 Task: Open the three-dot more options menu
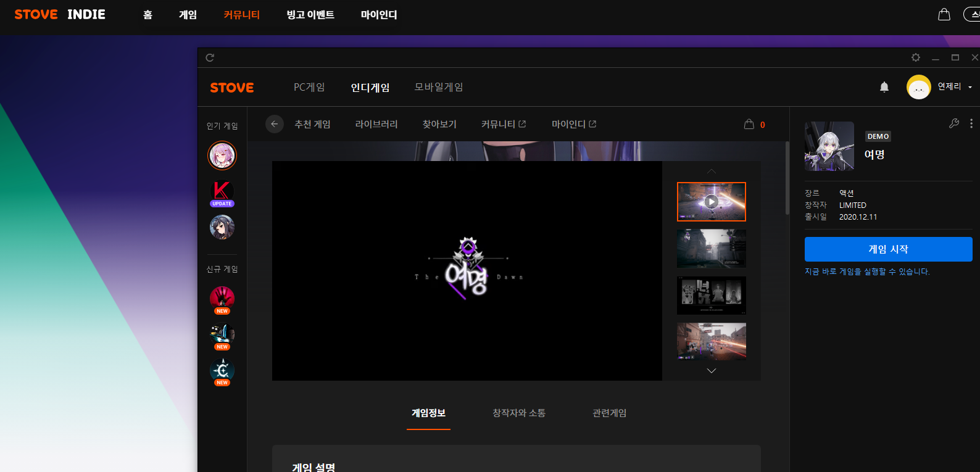pos(971,123)
